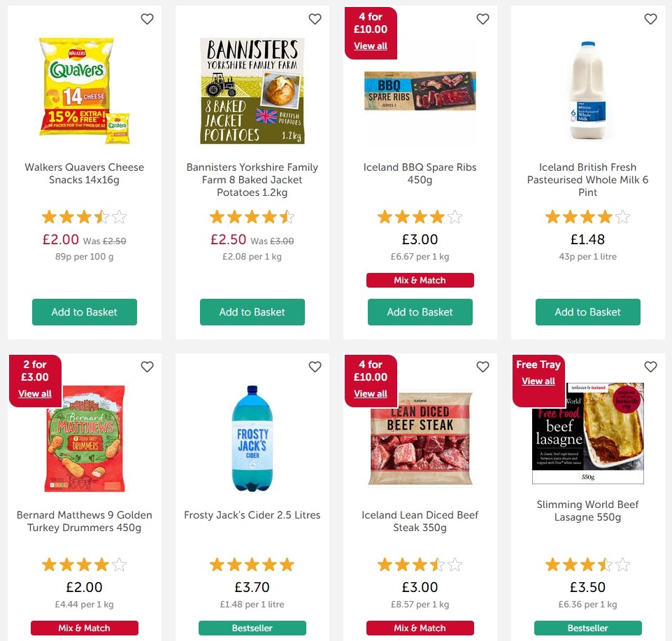Add Iceland Whole Milk to basket

click(x=587, y=312)
